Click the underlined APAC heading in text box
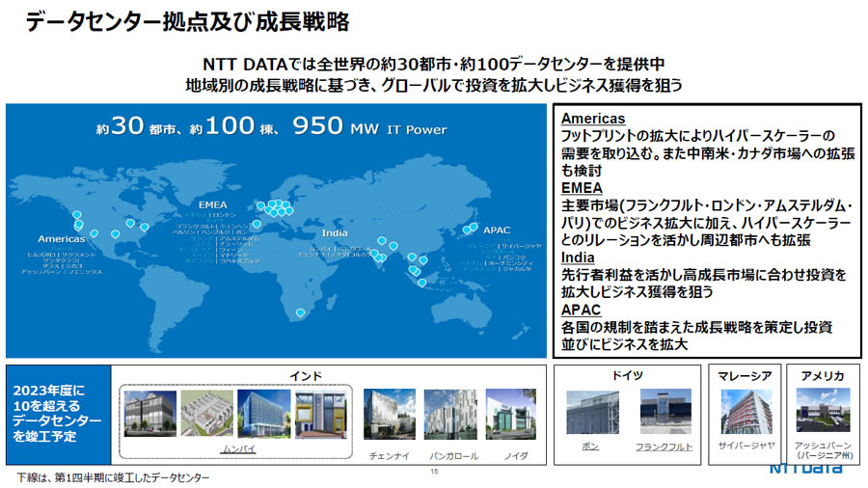 pos(581,310)
